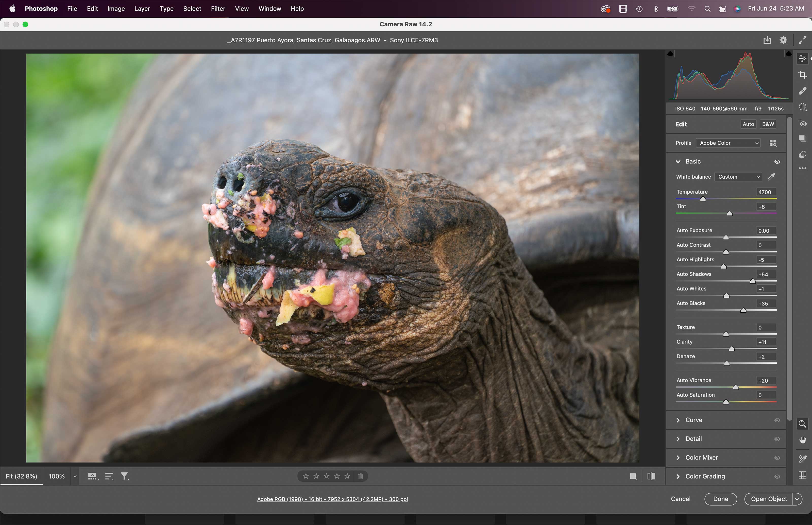Screen dimensions: 812x525
Task: Open the Window menu
Action: click(270, 9)
